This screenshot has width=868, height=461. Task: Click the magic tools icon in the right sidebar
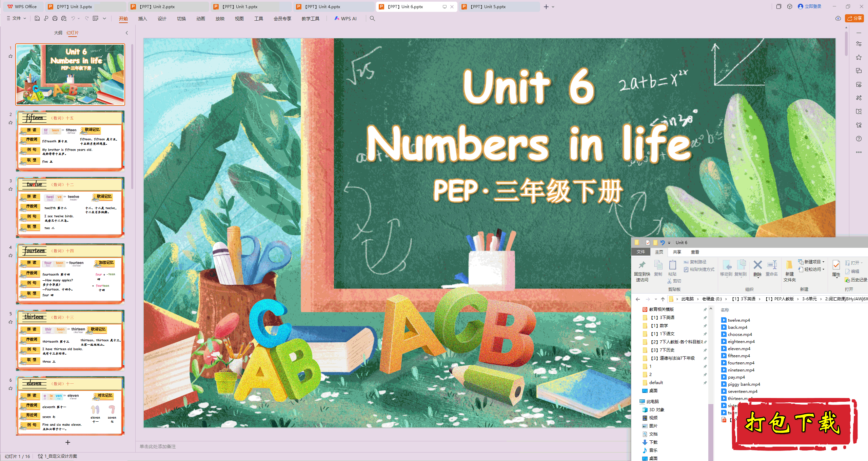click(859, 98)
